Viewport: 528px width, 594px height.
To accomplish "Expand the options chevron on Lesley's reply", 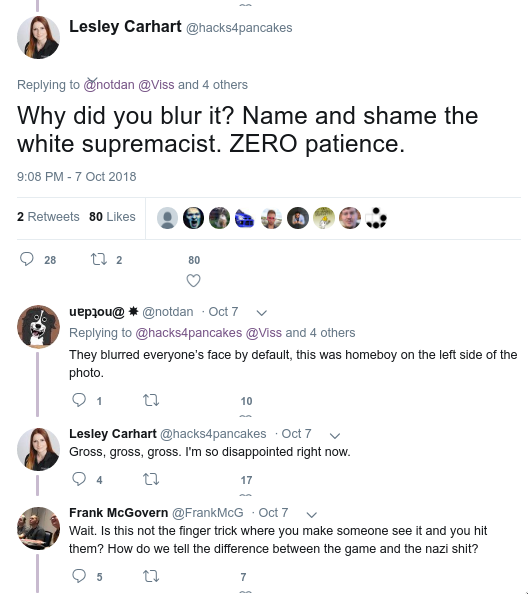I will 335,435.
